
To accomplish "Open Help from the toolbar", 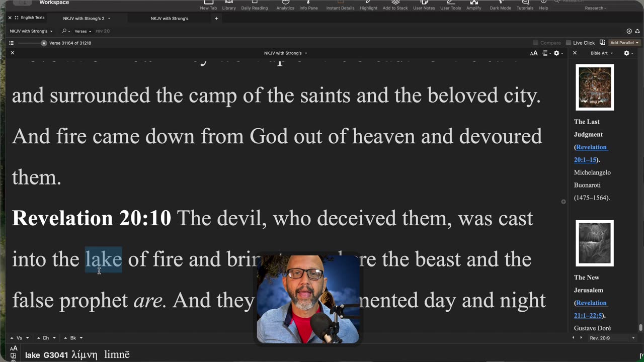I will point(543,5).
